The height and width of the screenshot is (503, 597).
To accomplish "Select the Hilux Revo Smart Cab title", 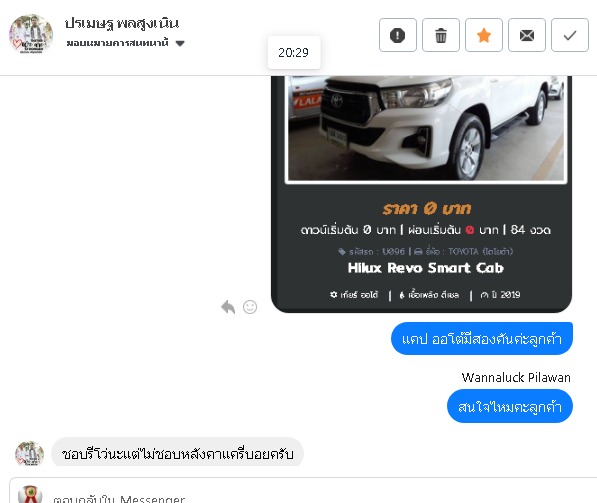I will pyautogui.click(x=426, y=268).
